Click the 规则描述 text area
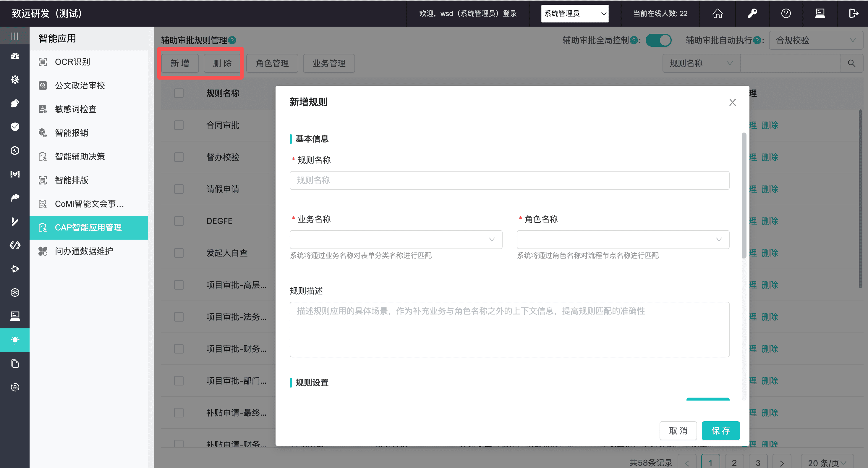 pos(509,330)
